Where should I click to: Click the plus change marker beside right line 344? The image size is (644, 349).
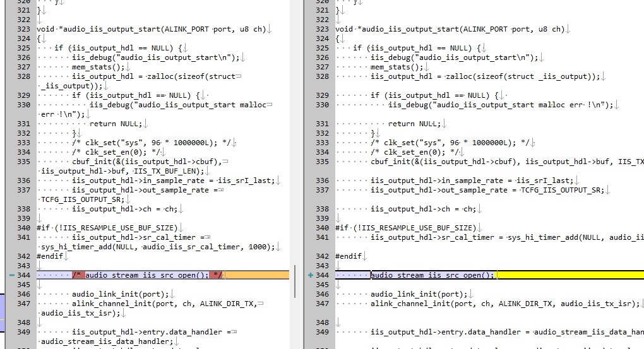[311, 275]
